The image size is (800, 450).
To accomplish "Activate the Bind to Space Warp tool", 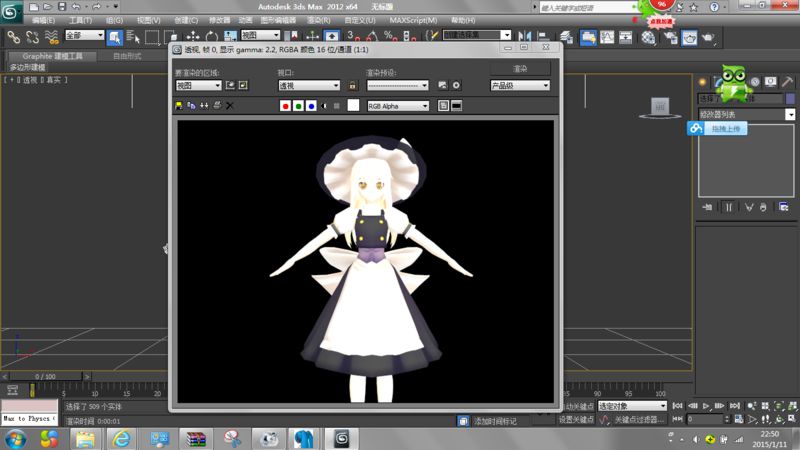I will click(52, 37).
